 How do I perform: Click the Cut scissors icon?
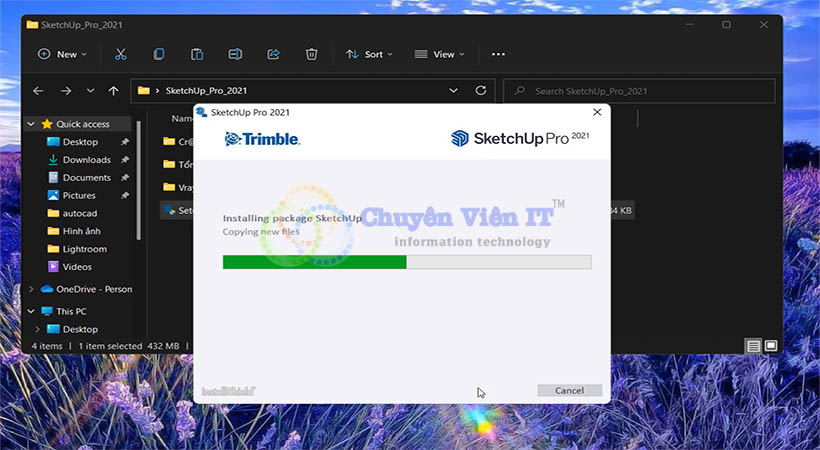pos(121,54)
